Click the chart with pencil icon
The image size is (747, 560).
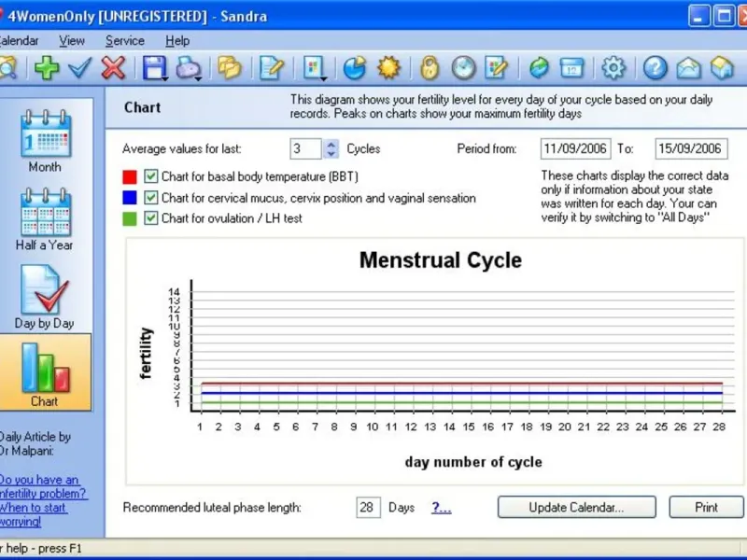(496, 68)
